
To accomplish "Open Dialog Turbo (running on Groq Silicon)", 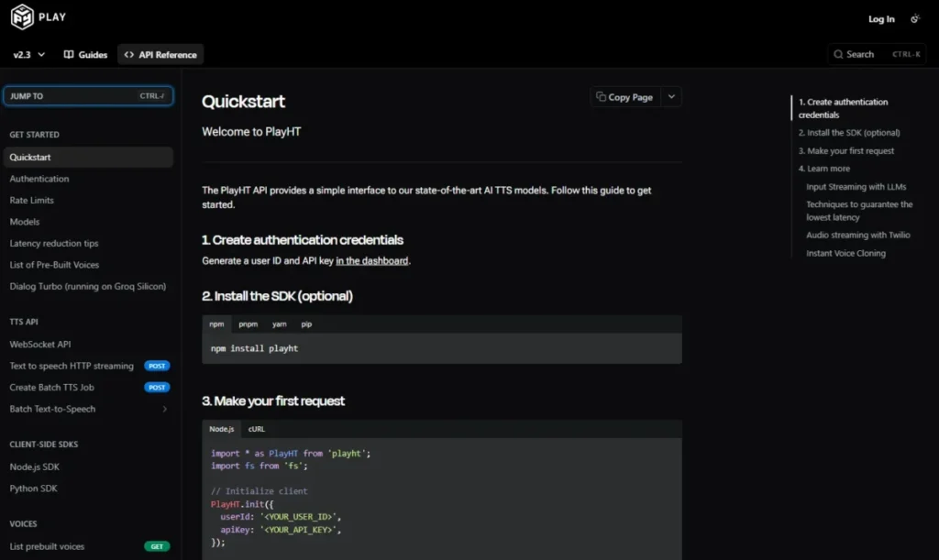I will click(x=87, y=286).
